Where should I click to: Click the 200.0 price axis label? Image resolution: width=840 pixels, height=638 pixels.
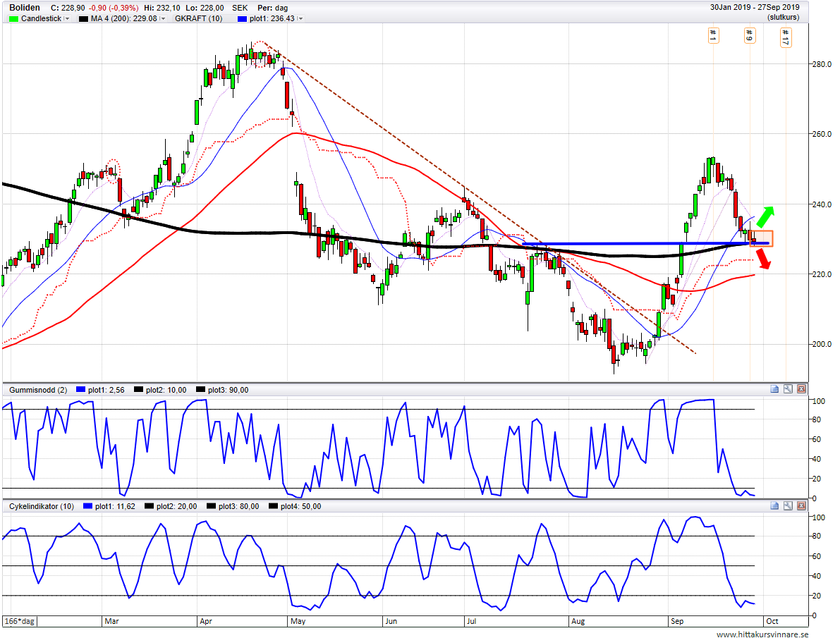point(822,345)
